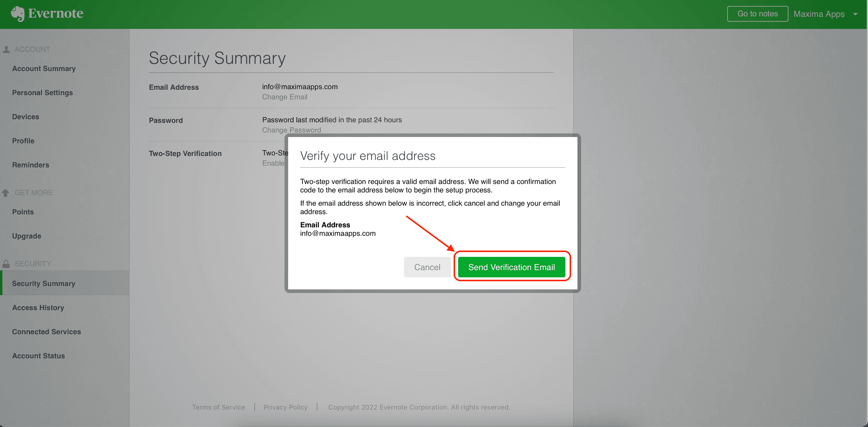Screen dimensions: 868x427
Task: Click the SECURITY section header text
Action: pyautogui.click(x=33, y=264)
